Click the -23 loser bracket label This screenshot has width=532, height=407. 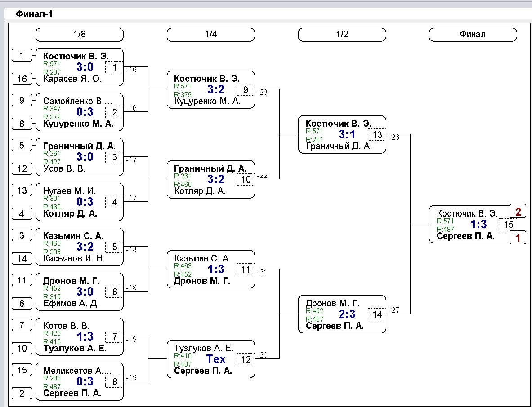click(262, 92)
